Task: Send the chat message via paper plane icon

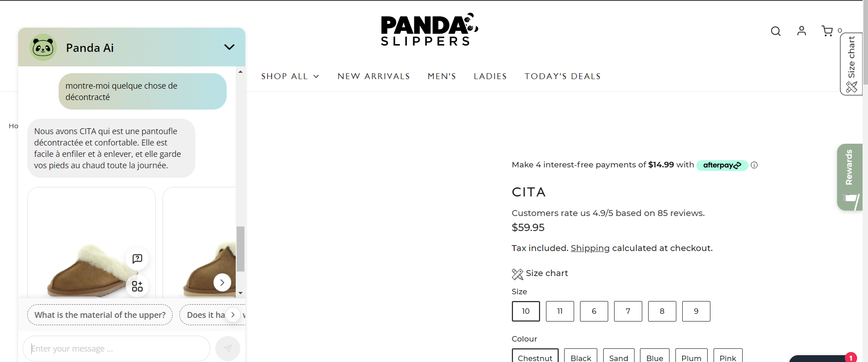Action: point(228,348)
